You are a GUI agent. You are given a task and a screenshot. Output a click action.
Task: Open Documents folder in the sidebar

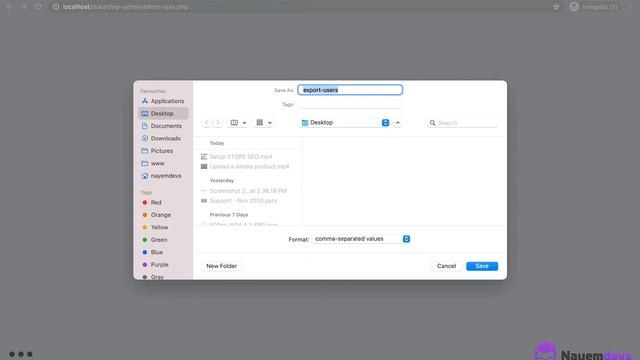[163, 126]
